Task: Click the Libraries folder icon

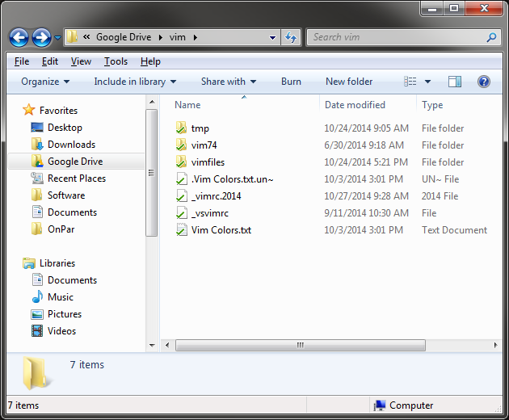Action: (x=29, y=263)
